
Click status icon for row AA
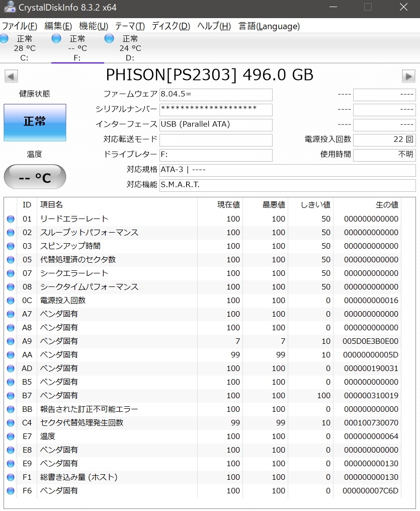pos(11,355)
